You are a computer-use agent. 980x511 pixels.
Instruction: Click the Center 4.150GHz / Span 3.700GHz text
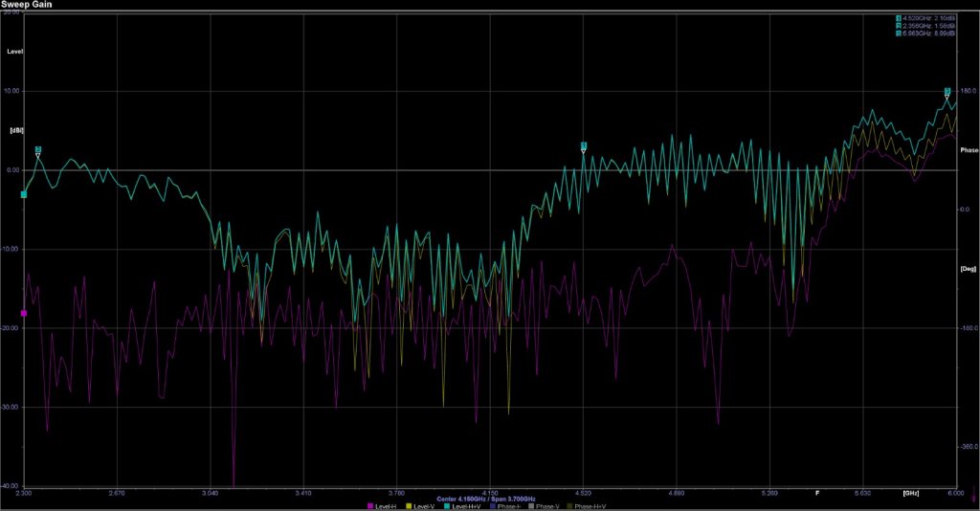tap(485, 500)
